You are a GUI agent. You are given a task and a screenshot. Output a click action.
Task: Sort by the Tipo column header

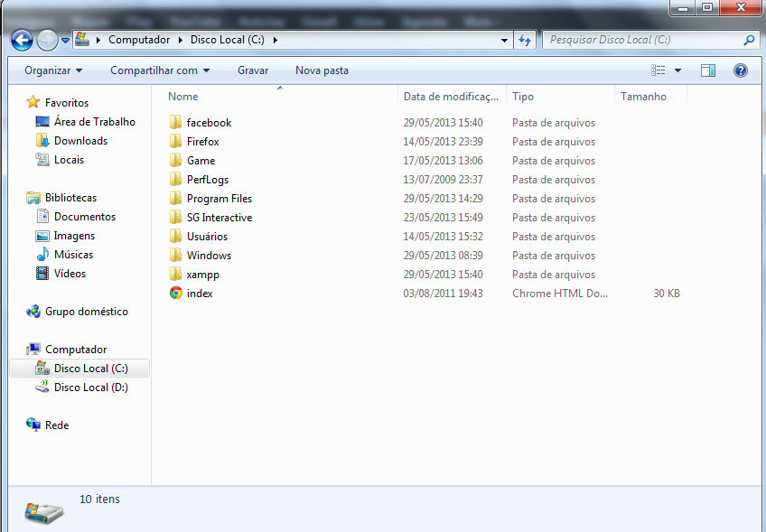click(x=523, y=97)
